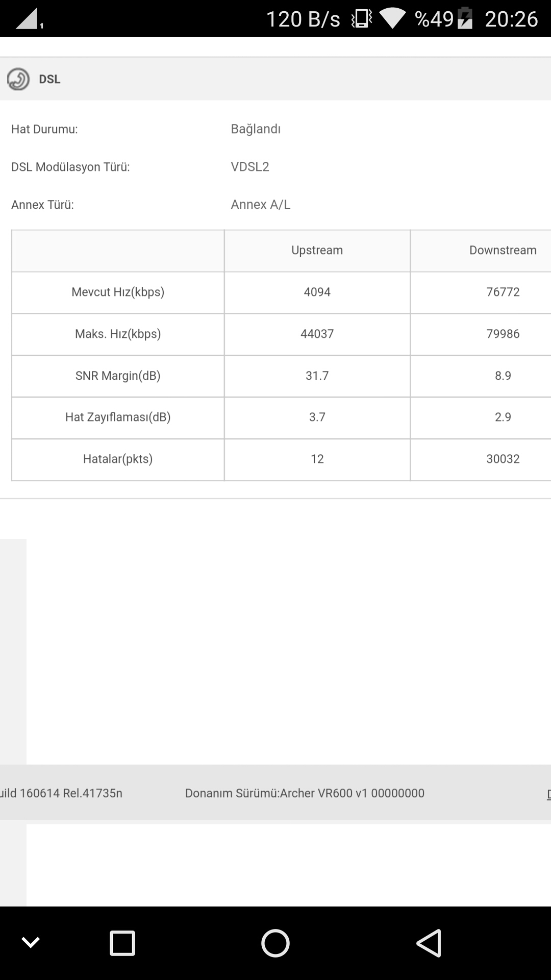
Task: Tap the Hatalar(pkts) row label
Action: coord(118,459)
